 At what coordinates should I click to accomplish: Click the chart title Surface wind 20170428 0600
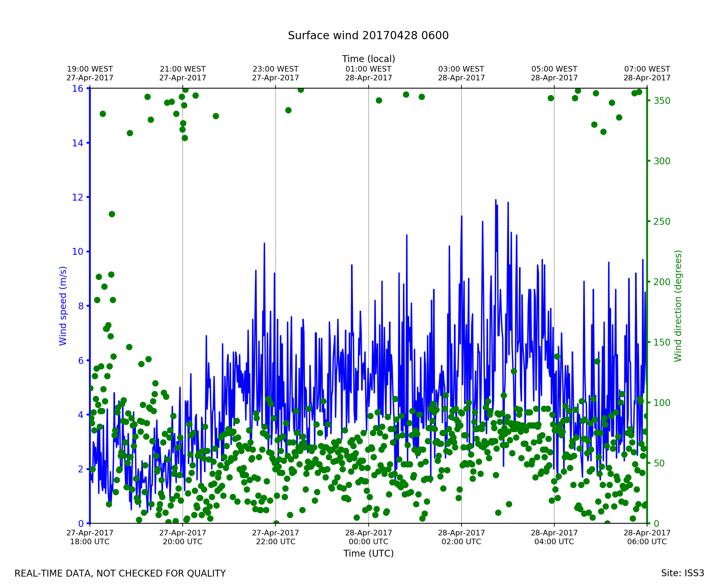click(x=368, y=36)
